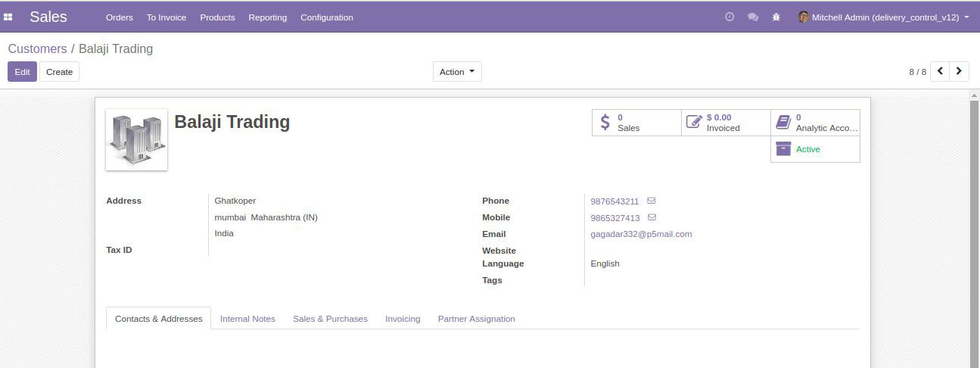Go to previous customer record arrow

click(940, 71)
